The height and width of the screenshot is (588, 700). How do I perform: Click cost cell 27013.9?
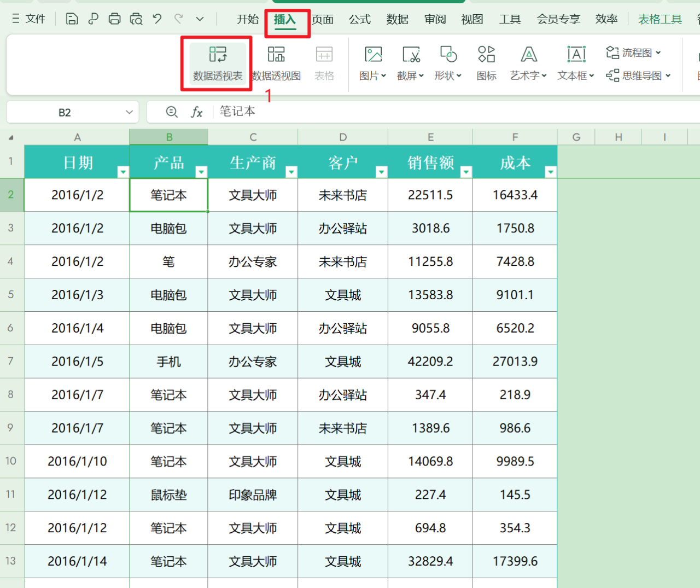515,362
